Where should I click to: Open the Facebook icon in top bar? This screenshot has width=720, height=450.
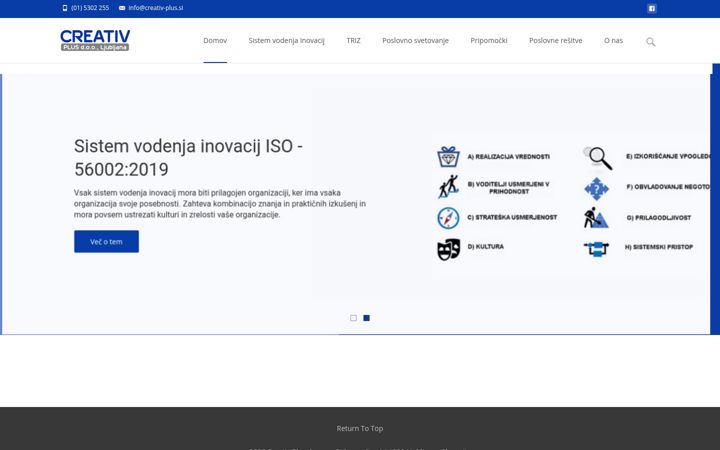click(652, 8)
